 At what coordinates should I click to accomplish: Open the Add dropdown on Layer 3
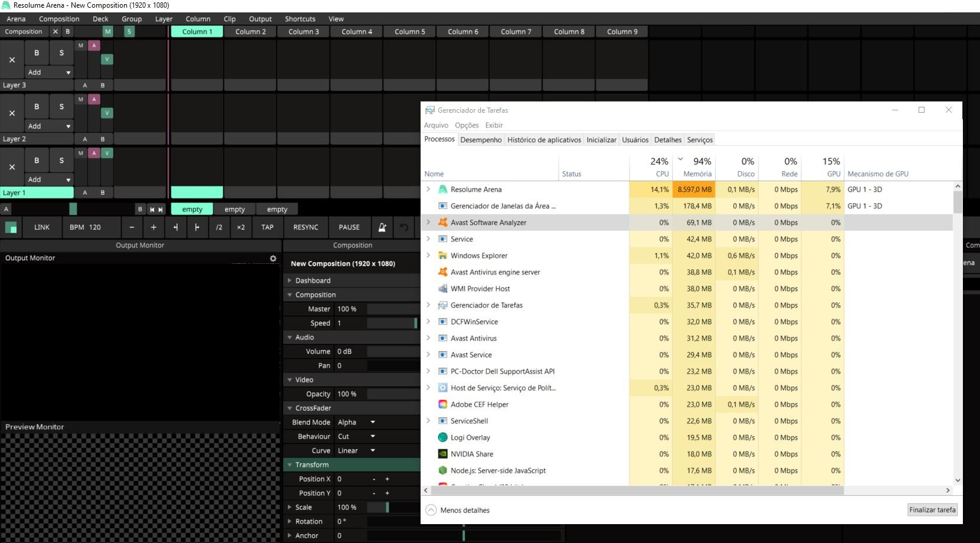coord(49,73)
